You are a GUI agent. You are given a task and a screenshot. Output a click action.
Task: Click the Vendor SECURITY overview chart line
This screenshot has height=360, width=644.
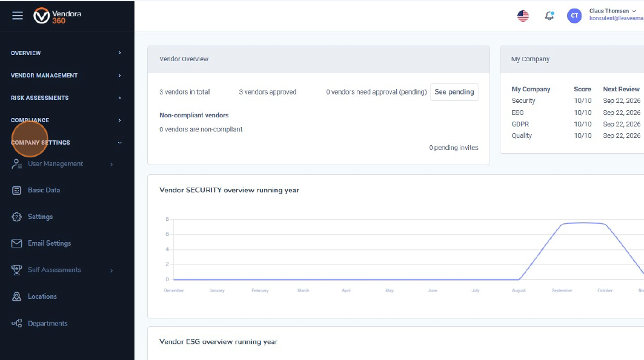[582, 224]
